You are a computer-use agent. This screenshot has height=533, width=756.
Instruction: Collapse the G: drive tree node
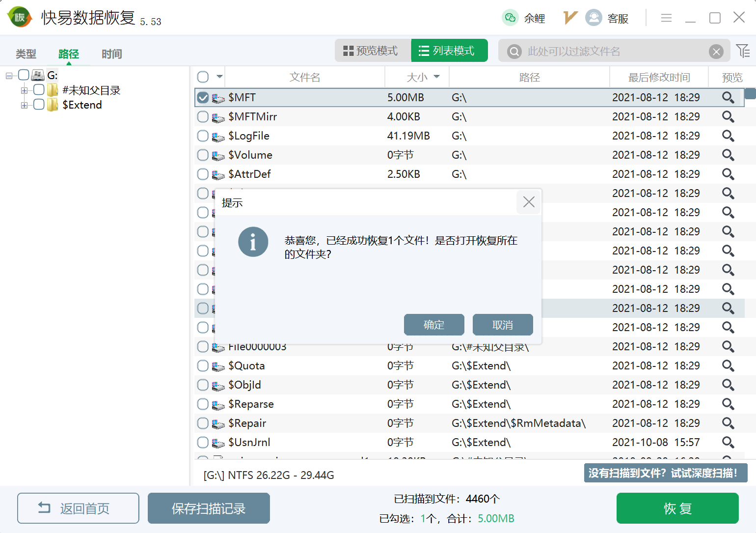point(9,76)
